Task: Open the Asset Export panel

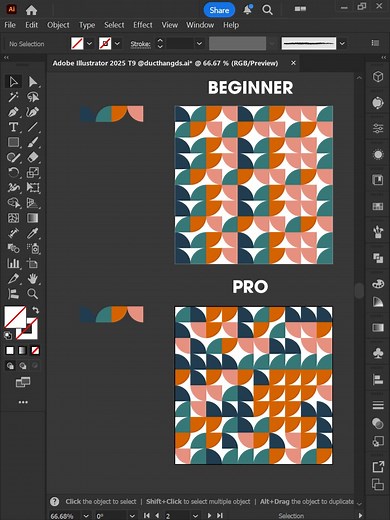Action: [378, 467]
